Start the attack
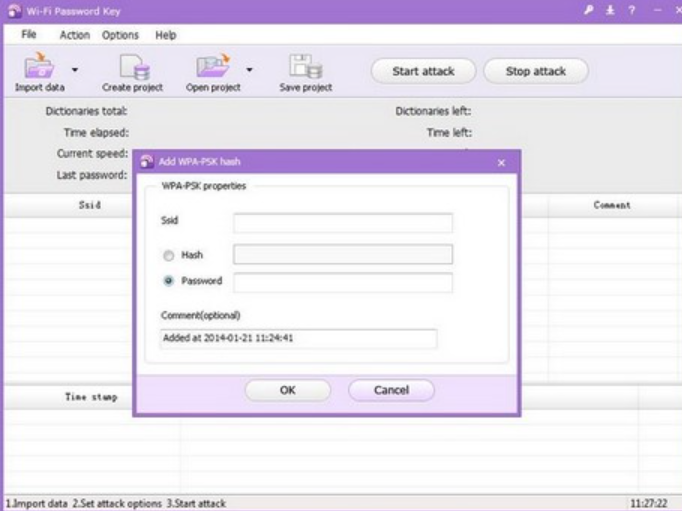The height and width of the screenshot is (511, 682). coord(423,71)
